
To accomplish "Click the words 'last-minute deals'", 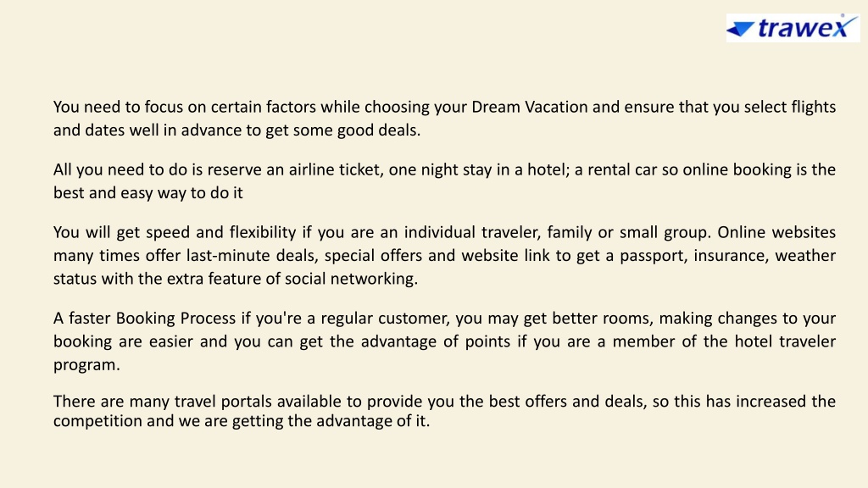I will pos(253,256).
